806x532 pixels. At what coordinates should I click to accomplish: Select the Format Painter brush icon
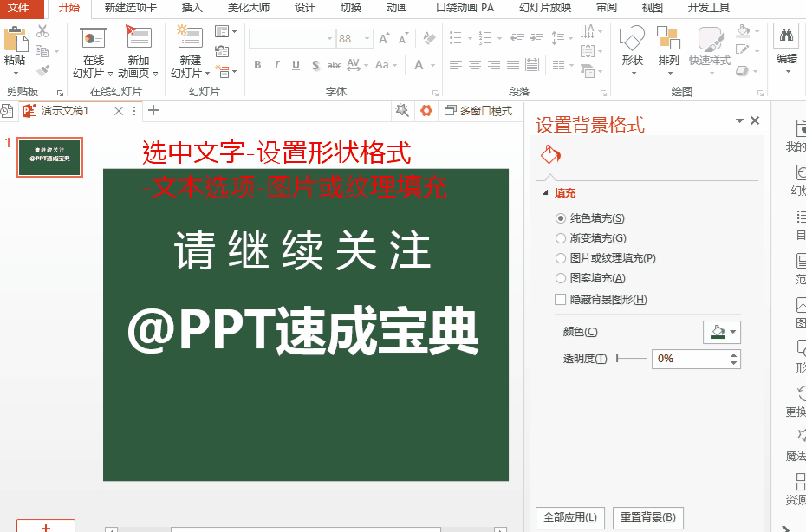[42, 70]
